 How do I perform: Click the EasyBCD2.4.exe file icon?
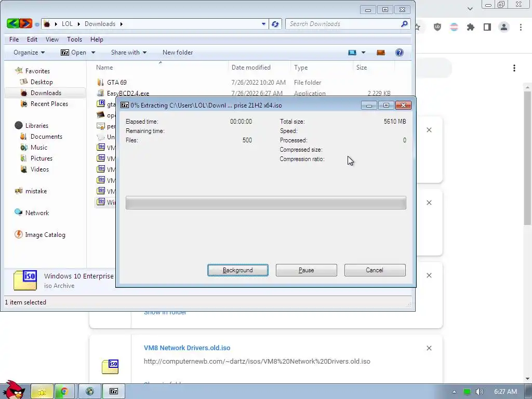pos(100,93)
